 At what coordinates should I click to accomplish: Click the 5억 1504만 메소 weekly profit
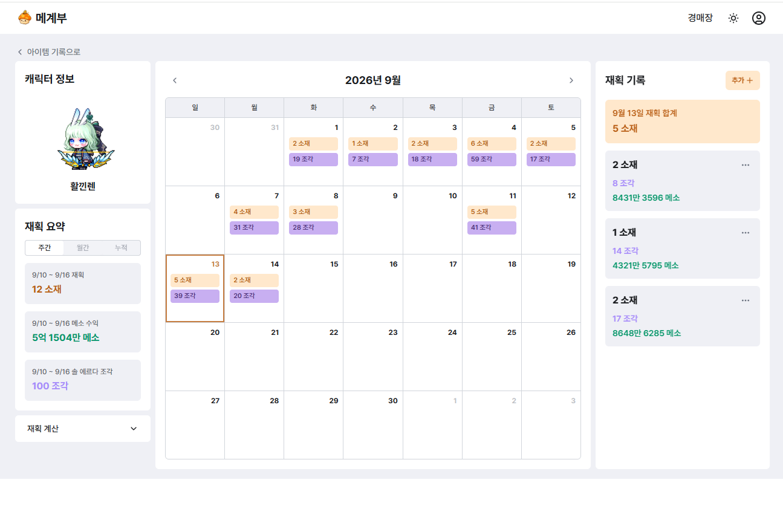66,337
